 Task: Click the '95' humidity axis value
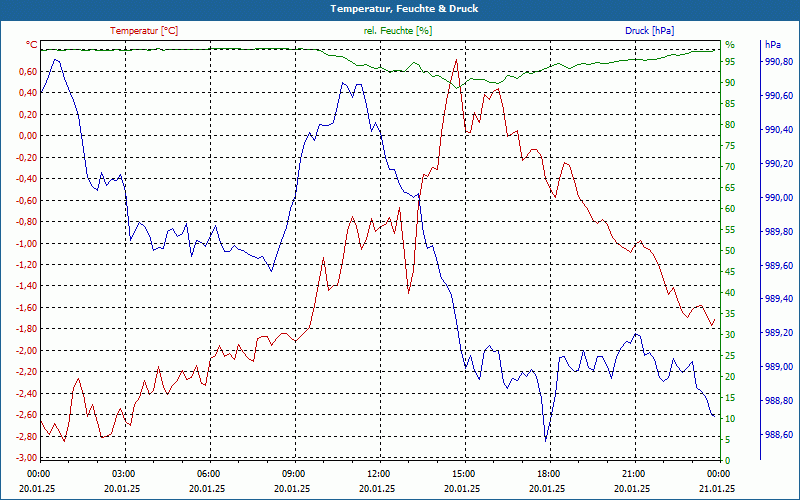click(730, 62)
